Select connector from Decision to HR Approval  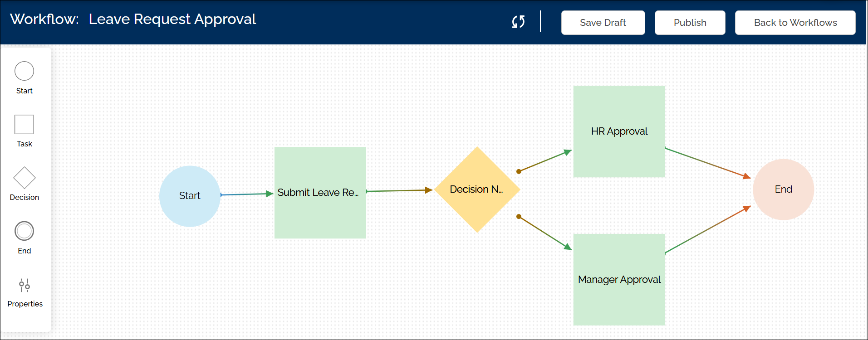click(x=544, y=161)
